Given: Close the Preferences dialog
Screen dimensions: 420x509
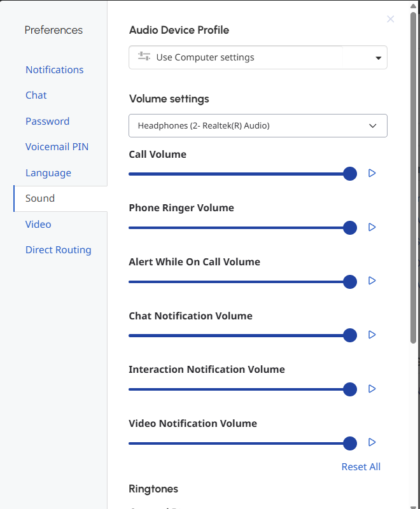Looking at the screenshot, I should pyautogui.click(x=391, y=19).
